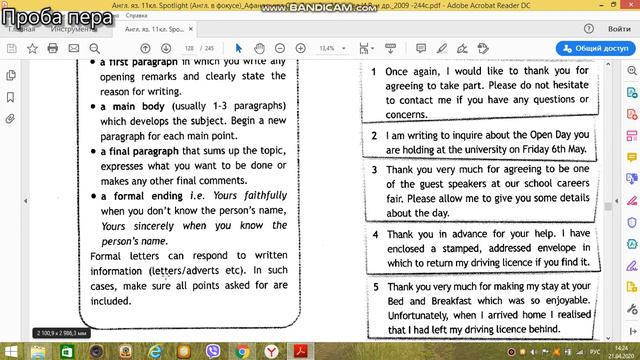Click the page number field showing 128
This screenshot has height=360, width=640.
click(189, 49)
